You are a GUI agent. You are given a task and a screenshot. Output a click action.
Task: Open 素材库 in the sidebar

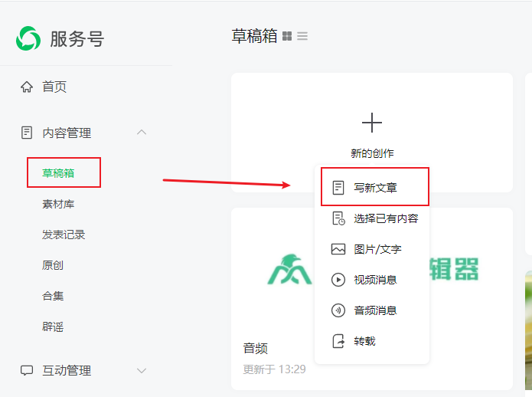pos(58,204)
